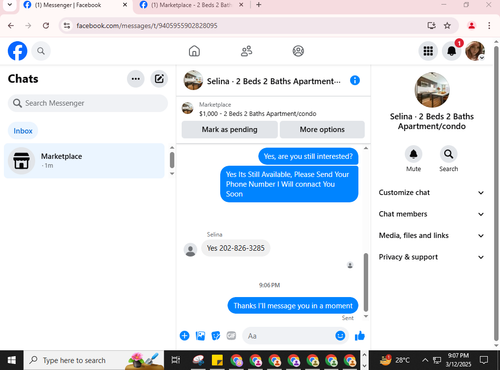Viewport: 500px width, 370px height.
Task: Open Windows notification center icon
Action: tap(484, 360)
